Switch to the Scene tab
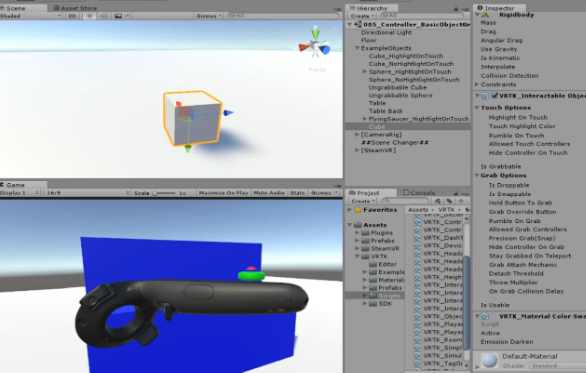586x373 pixels. pos(15,8)
